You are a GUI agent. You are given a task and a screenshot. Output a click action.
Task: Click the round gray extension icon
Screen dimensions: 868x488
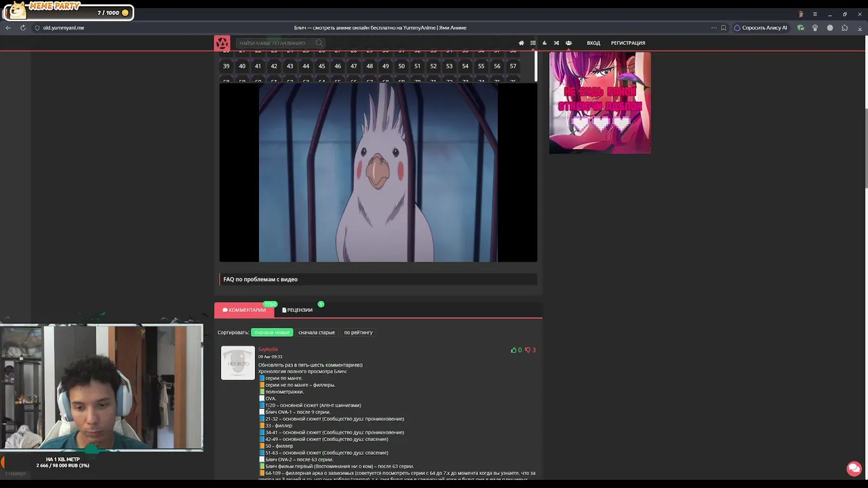click(x=829, y=28)
